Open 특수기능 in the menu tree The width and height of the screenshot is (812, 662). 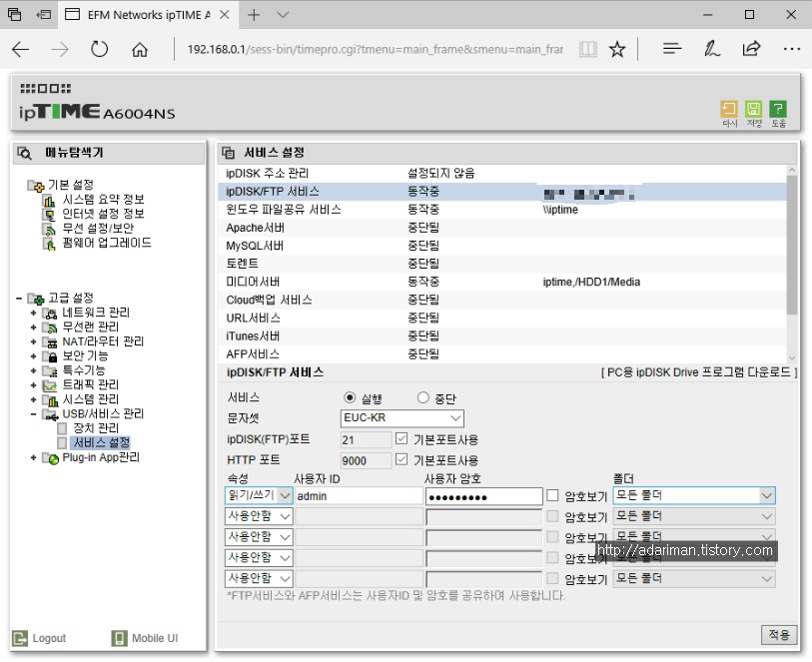(x=83, y=370)
